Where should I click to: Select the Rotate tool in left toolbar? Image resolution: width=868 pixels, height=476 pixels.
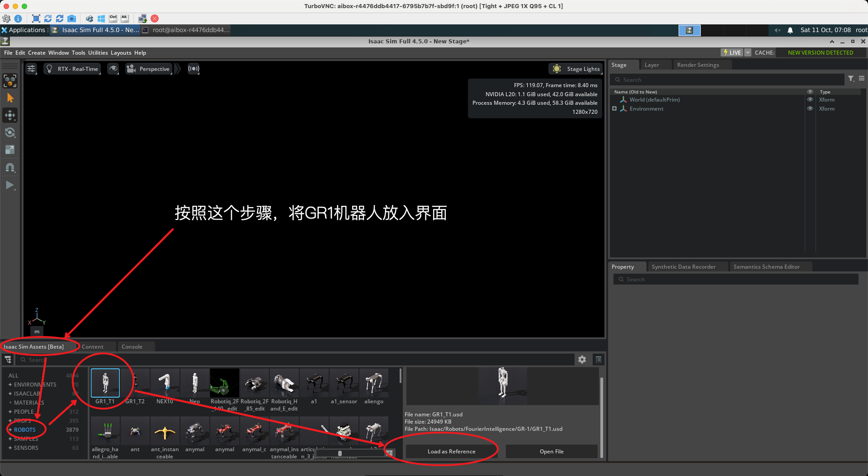pyautogui.click(x=10, y=132)
